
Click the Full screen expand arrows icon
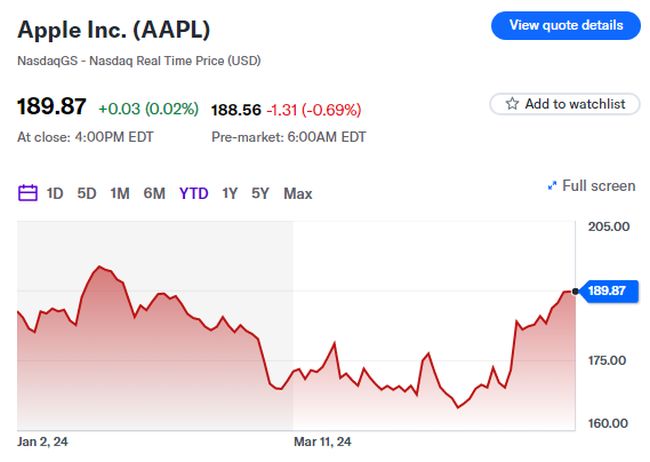[552, 186]
